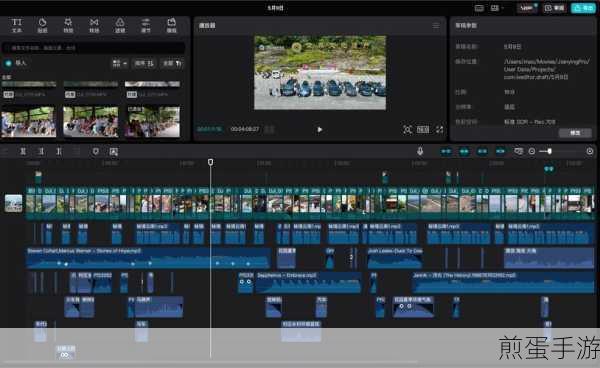The width and height of the screenshot is (600, 368).
Task: Click the fullscreen icon in the player
Action: (440, 130)
